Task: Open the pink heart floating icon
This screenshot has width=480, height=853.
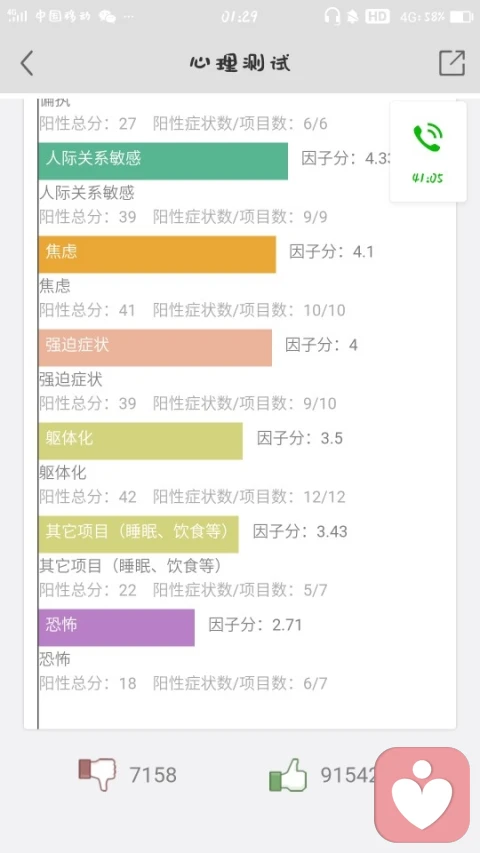Action: tap(422, 794)
